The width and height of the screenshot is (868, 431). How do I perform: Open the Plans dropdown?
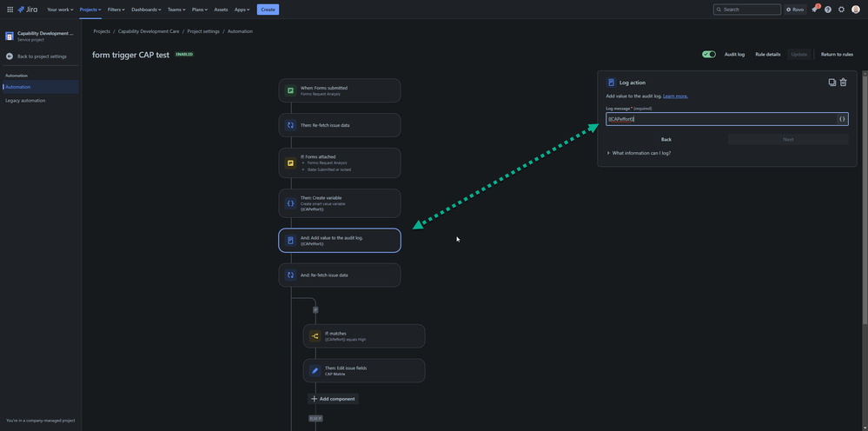pos(201,10)
